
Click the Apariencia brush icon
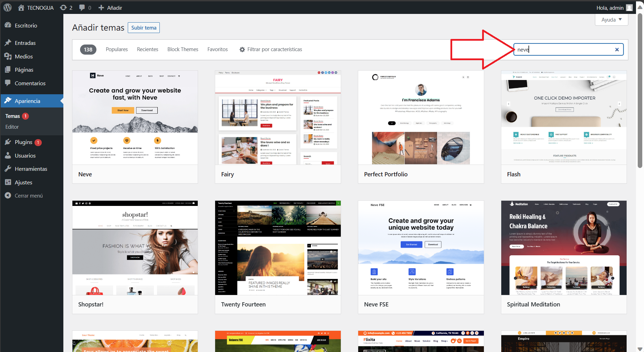point(8,101)
